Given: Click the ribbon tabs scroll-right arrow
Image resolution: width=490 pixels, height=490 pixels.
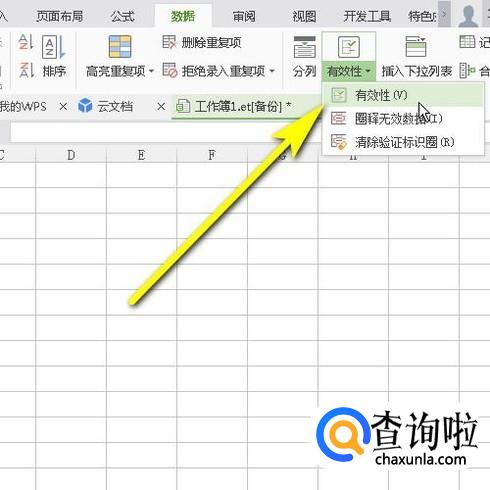Looking at the screenshot, I should (x=444, y=14).
